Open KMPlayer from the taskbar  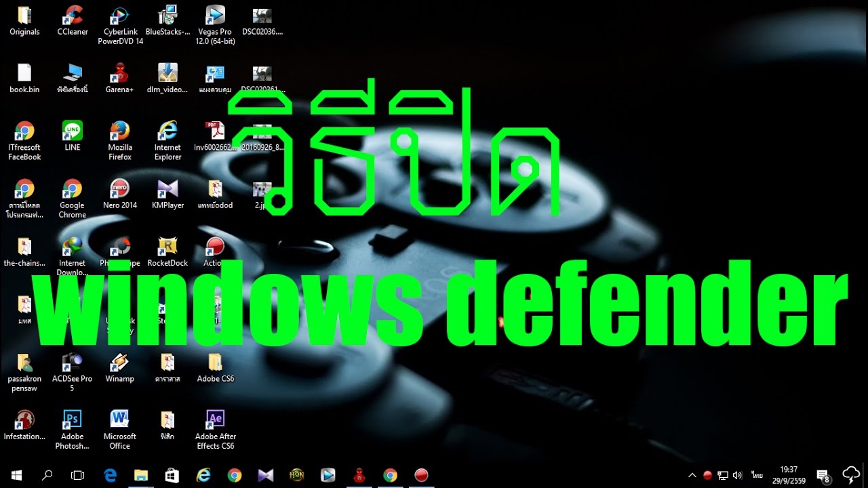point(266,475)
